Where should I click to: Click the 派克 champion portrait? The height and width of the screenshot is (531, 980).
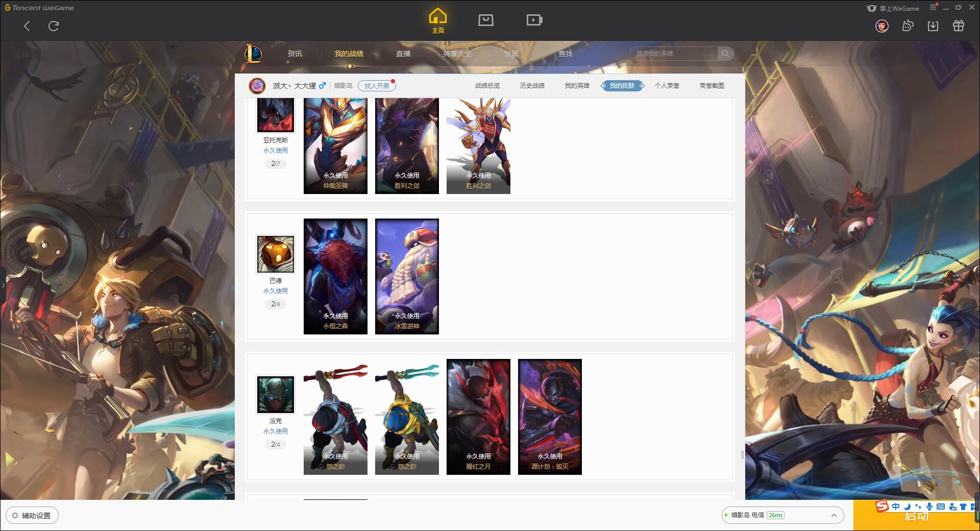pyautogui.click(x=276, y=395)
